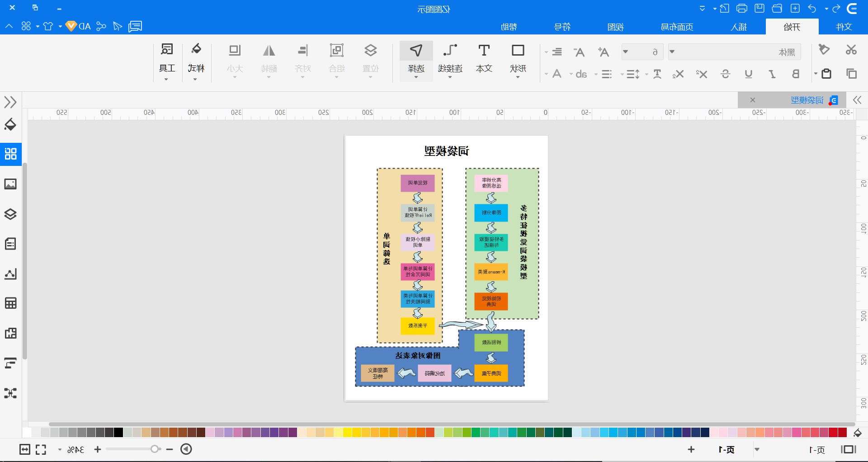Click the VIP diamond icon
The height and width of the screenshot is (462, 868).
pyautogui.click(x=71, y=26)
